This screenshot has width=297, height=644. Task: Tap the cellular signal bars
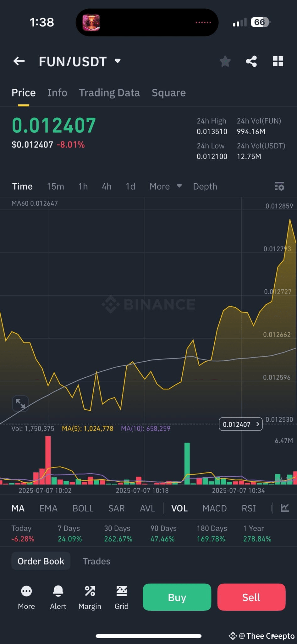click(x=240, y=23)
